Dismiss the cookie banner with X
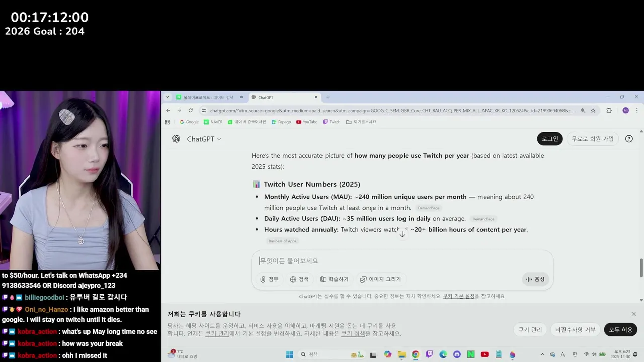 [634, 314]
